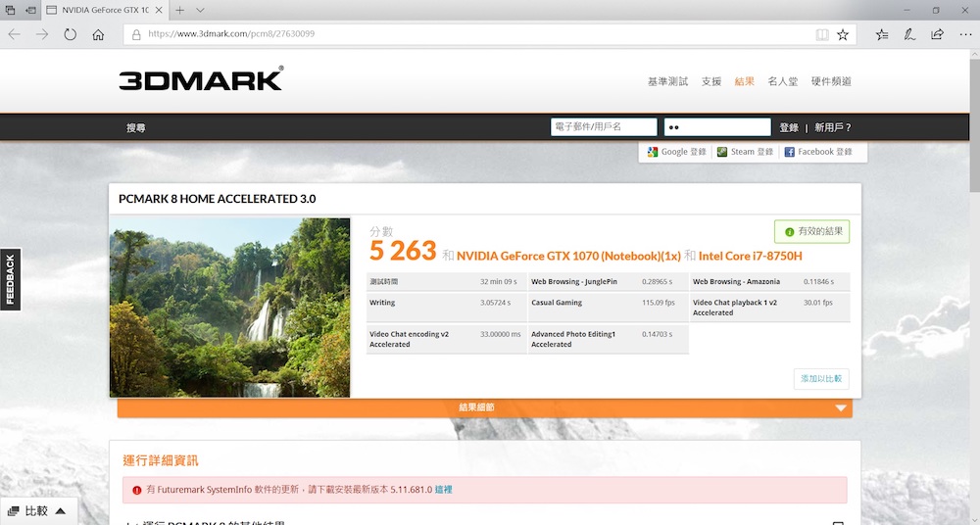Click the red warning icon in alert

click(137, 490)
